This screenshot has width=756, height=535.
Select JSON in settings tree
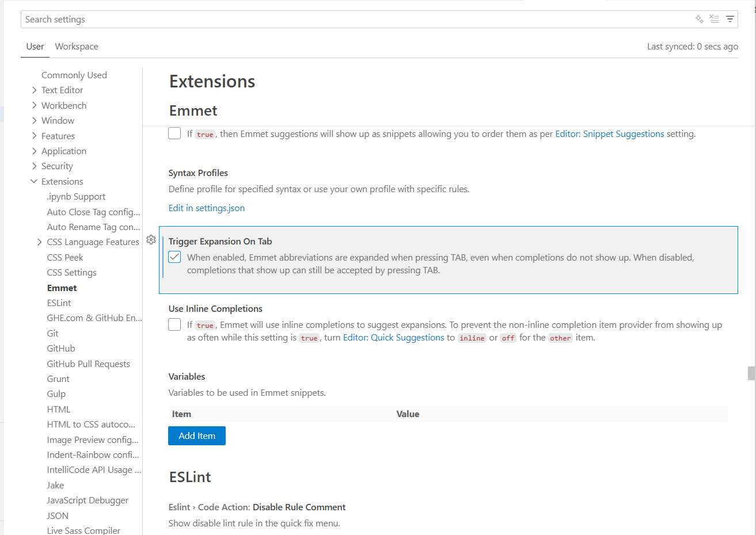(58, 515)
